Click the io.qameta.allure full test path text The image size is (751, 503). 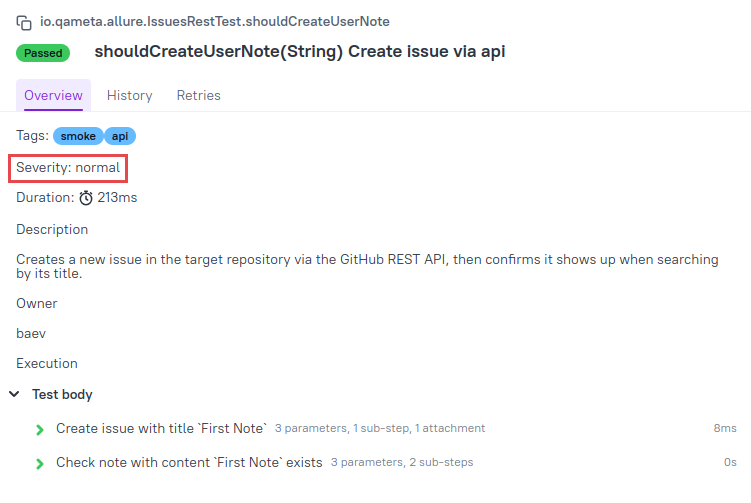215,22
